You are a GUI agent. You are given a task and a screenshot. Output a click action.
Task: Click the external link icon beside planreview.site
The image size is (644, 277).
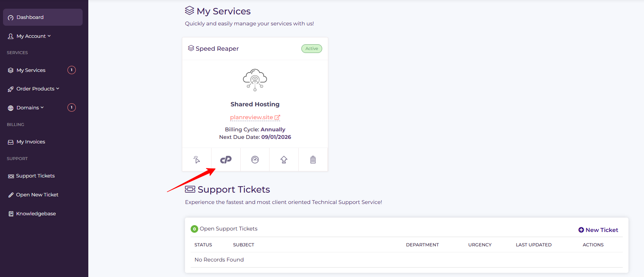click(277, 118)
